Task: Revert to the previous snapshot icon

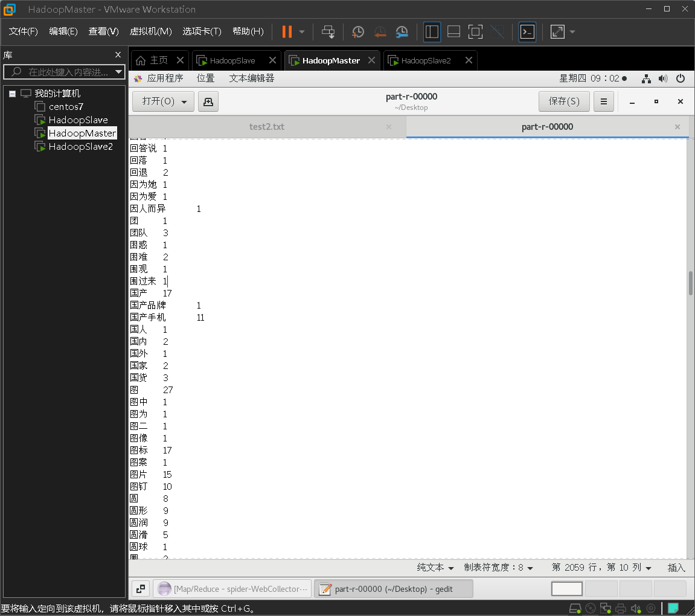Action: (380, 32)
